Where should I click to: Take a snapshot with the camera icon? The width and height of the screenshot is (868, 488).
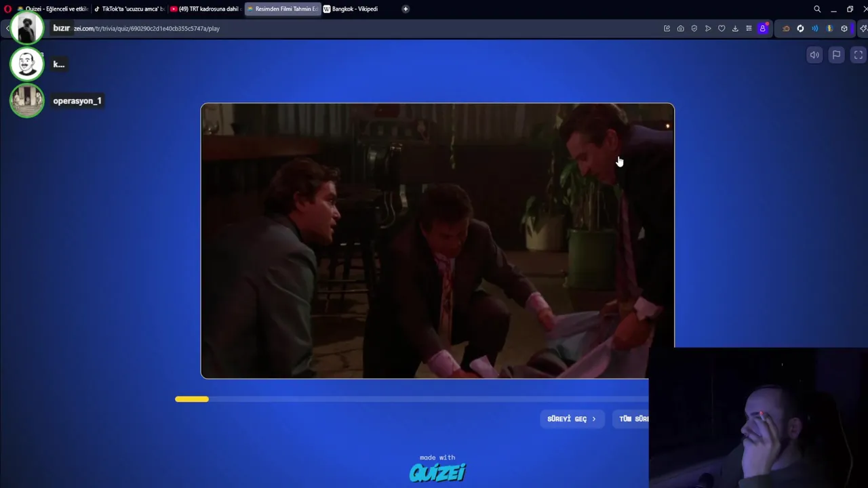click(x=680, y=28)
